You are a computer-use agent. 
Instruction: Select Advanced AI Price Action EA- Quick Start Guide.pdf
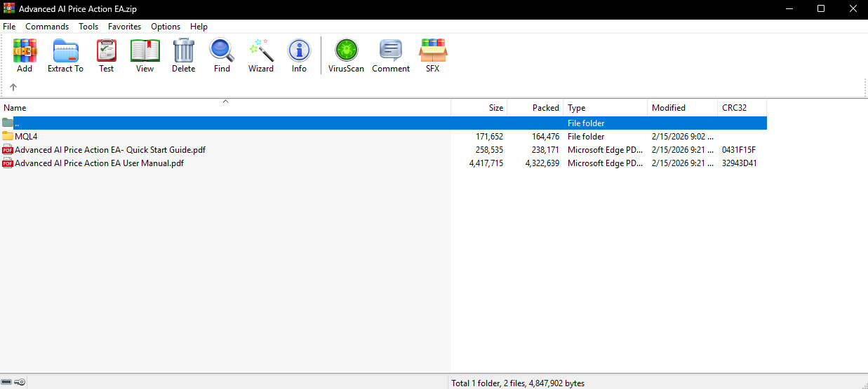(x=110, y=150)
